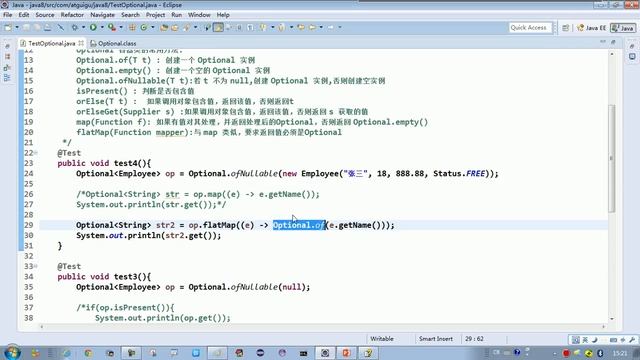Viewport: 640px width, 360px height.
Task: Open the Search menu
Action: 130,15
